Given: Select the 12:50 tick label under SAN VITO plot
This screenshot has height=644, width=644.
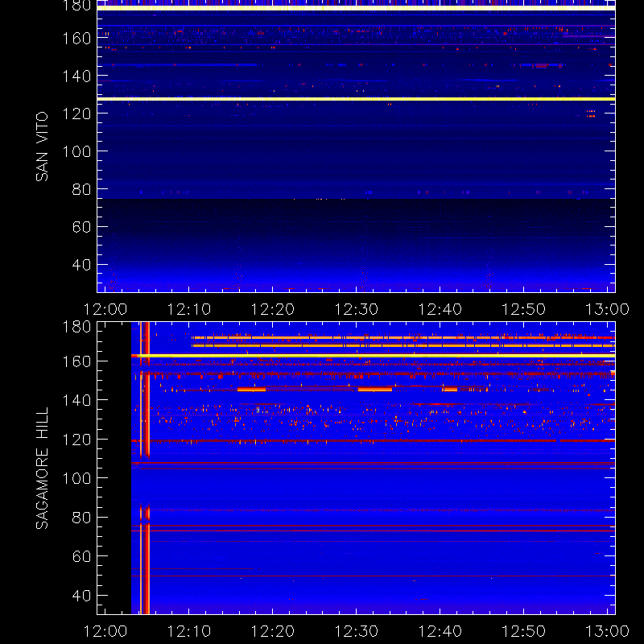Looking at the screenshot, I should (524, 309).
